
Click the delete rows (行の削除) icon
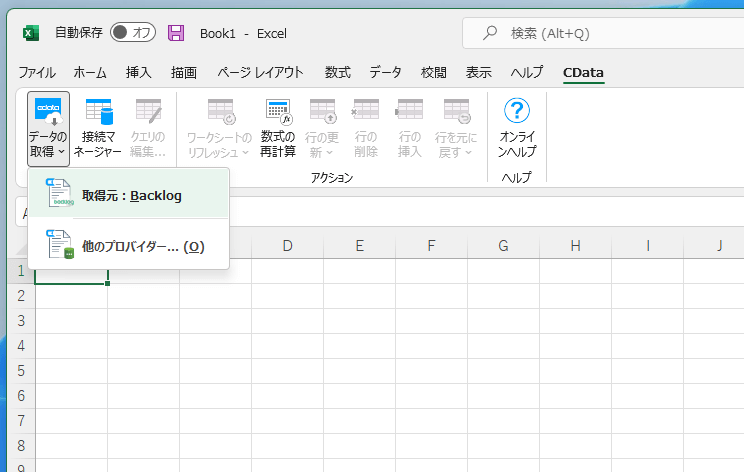click(x=366, y=128)
